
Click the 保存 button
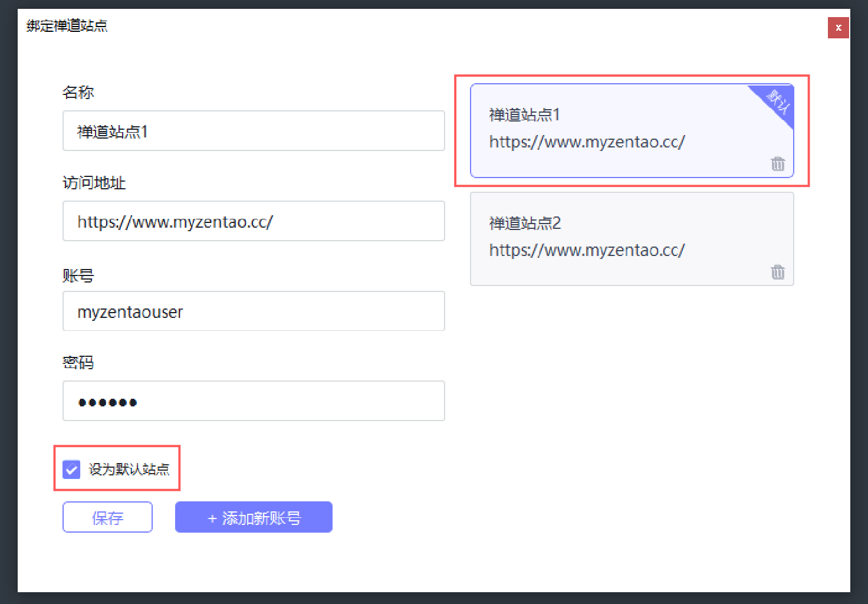coord(107,517)
